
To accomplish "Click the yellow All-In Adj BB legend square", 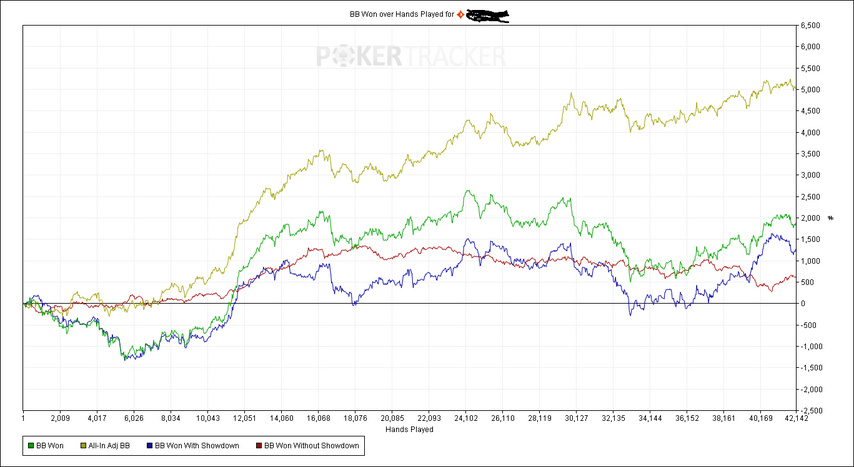I will pos(83,445).
